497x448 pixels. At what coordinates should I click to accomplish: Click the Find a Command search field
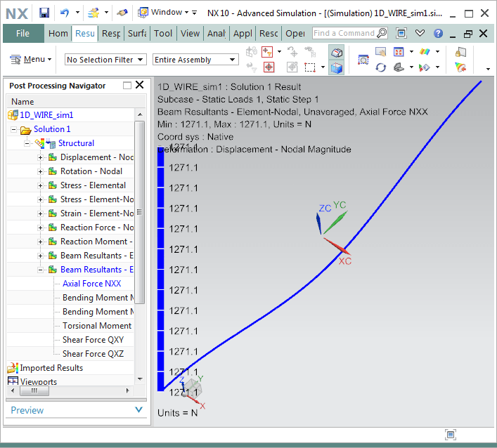pyautogui.click(x=344, y=33)
